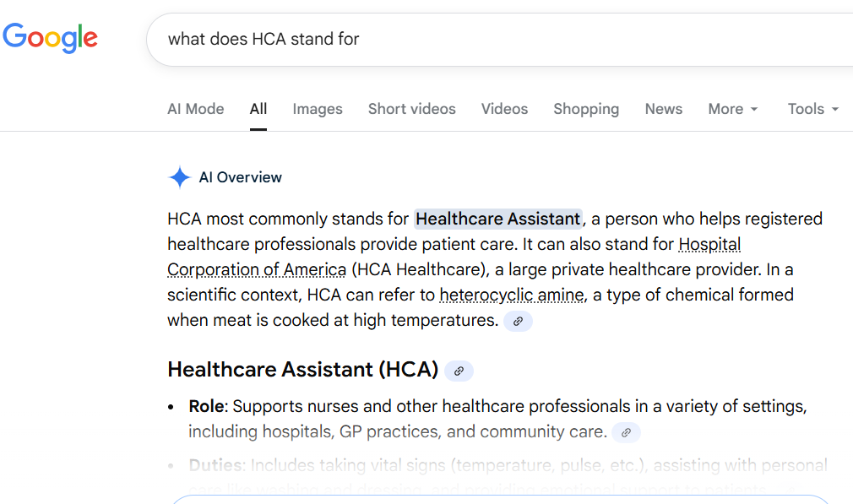Click the AI Overview label

[x=240, y=177]
